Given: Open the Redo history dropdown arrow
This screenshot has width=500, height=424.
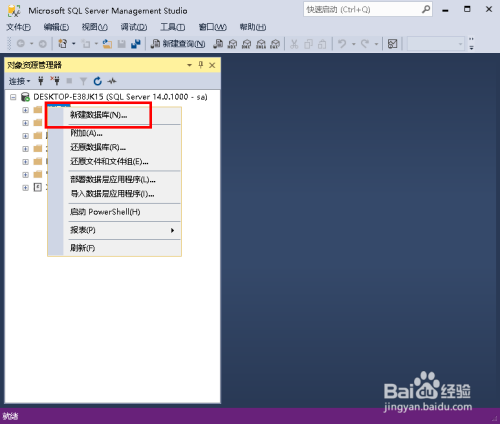Looking at the screenshot, I should click(x=376, y=44).
